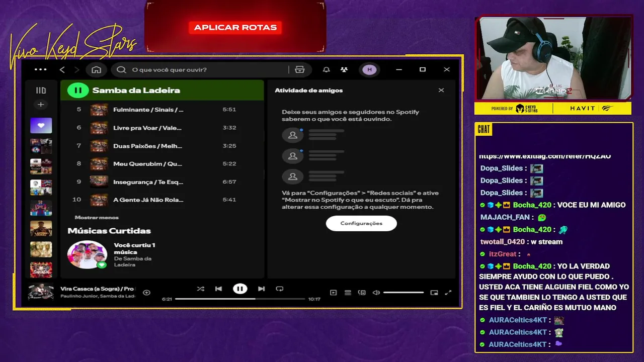644x362 pixels.
Task: Open the notifications bell
Action: click(326, 69)
